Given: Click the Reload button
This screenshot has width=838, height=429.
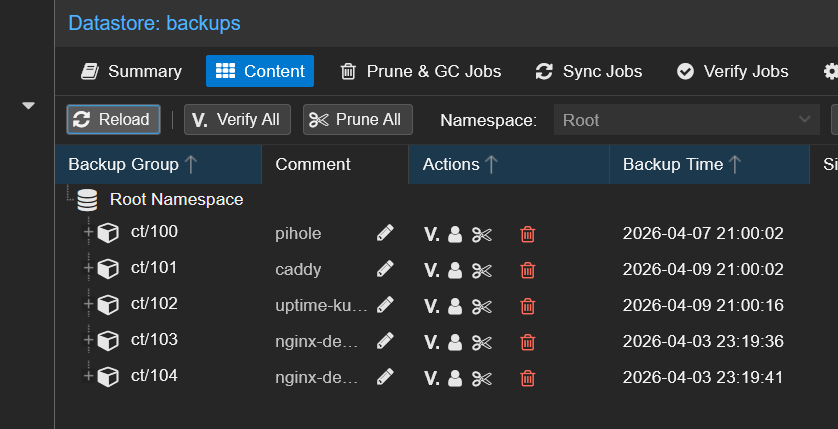Looking at the screenshot, I should coord(113,119).
